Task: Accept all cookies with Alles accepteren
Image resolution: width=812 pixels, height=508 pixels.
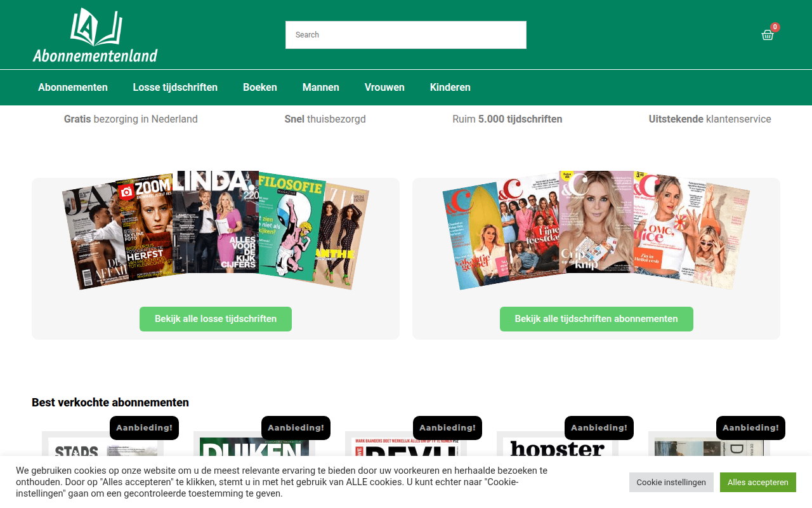Action: (758, 482)
